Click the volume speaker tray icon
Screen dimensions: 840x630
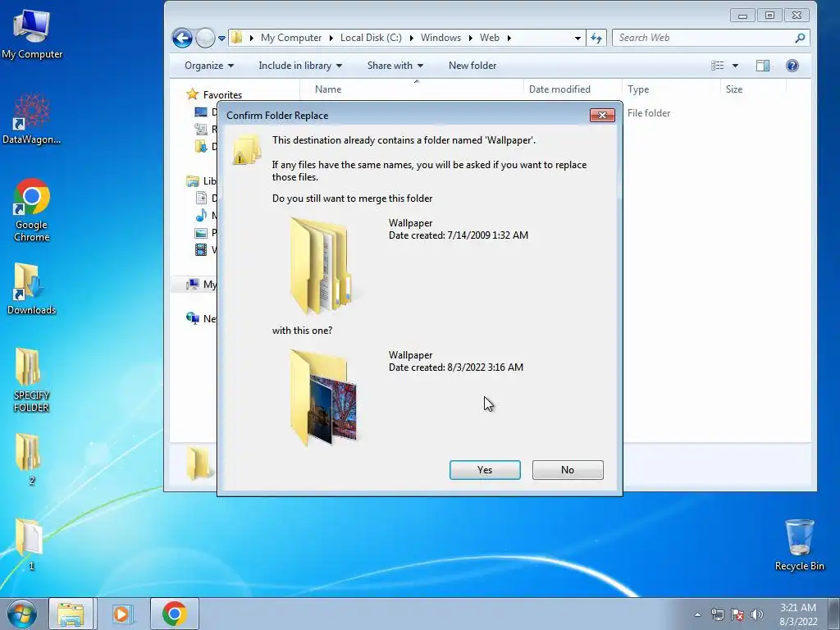tap(757, 614)
